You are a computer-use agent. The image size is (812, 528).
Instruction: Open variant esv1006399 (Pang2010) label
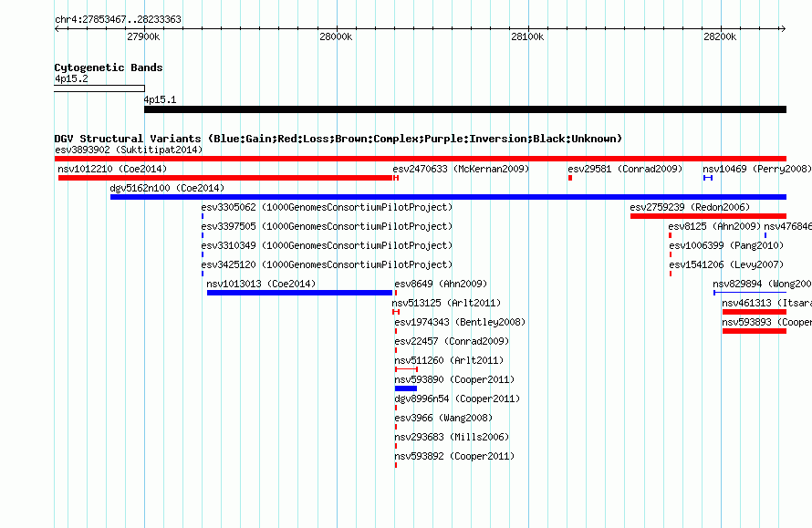tap(726, 245)
